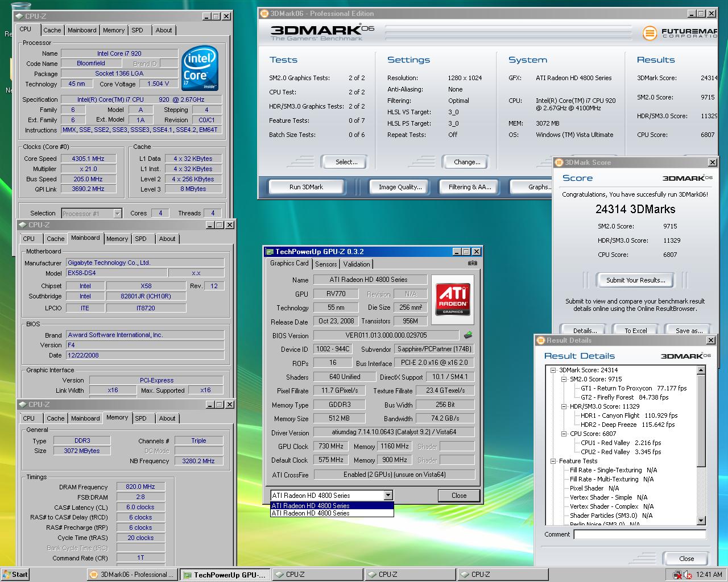Switch to the 3DMark06 taskbar button
The width and height of the screenshot is (728, 582).
pos(133,575)
